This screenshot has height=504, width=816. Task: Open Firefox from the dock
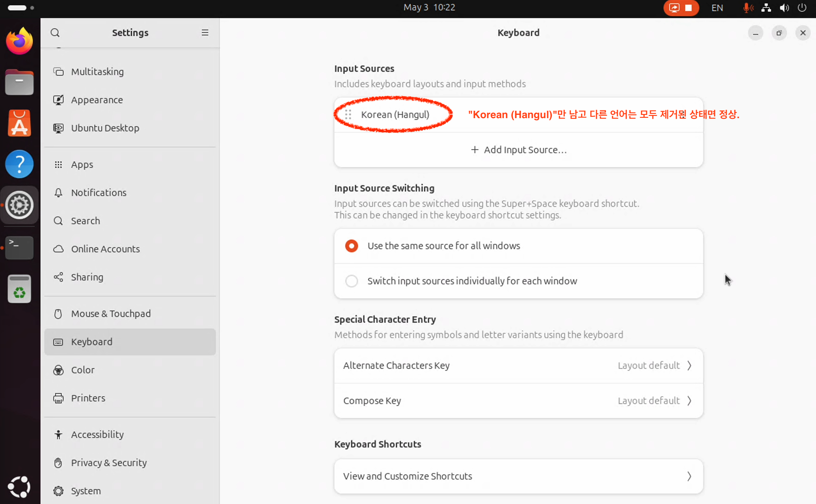[x=19, y=41]
